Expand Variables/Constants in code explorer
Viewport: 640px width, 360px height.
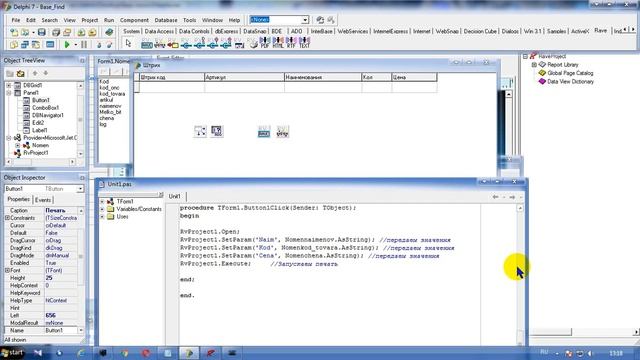click(102, 209)
